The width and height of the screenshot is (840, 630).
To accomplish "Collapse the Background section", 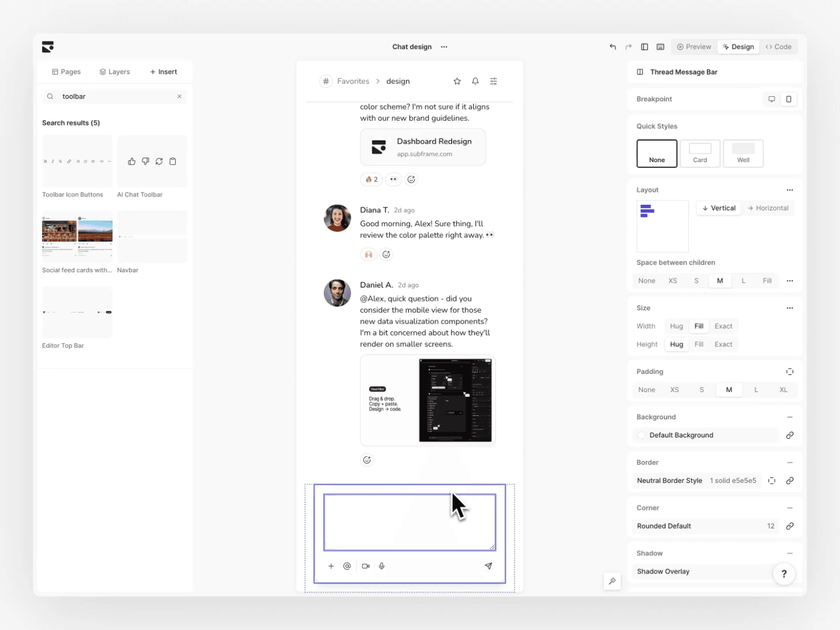I will pos(790,416).
